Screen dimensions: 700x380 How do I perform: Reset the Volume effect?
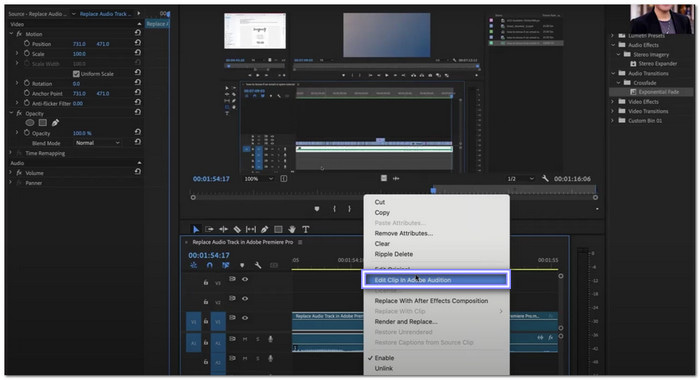coord(138,172)
